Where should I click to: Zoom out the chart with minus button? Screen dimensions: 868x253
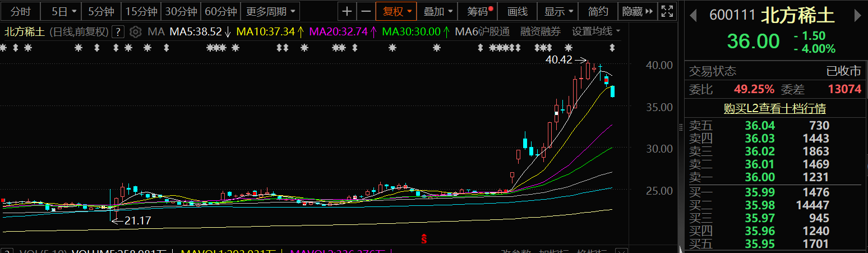pos(366,11)
